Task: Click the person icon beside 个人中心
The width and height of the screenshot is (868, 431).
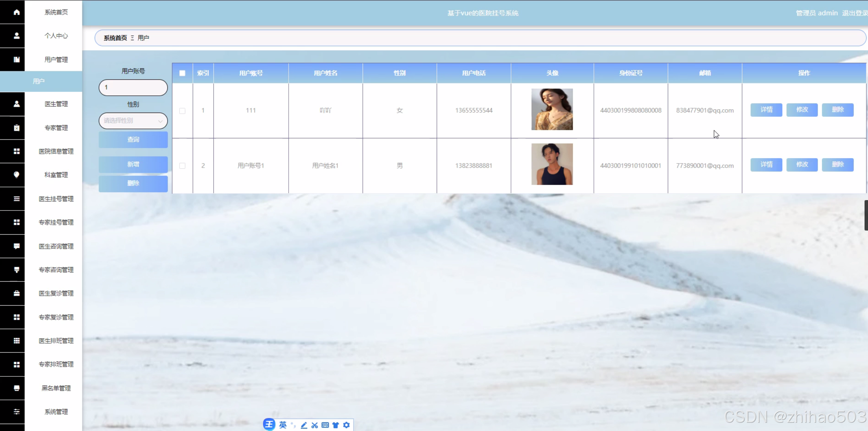Action: (x=16, y=36)
